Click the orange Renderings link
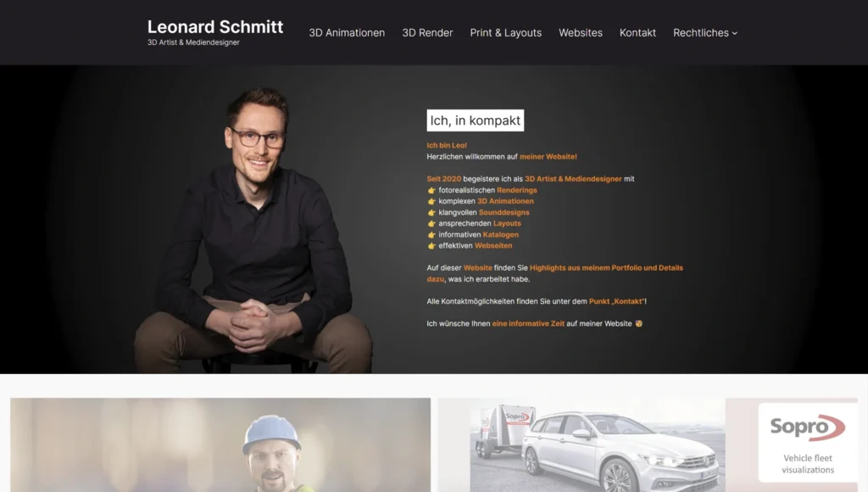The width and height of the screenshot is (868, 492). click(516, 190)
